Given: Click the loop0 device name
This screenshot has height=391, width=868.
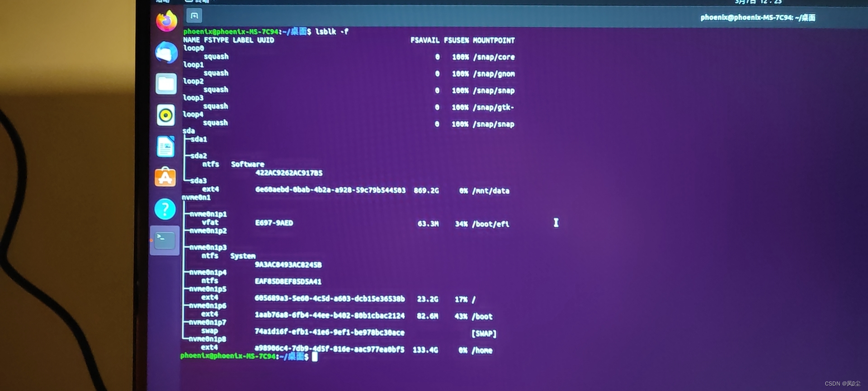Looking at the screenshot, I should [x=193, y=48].
